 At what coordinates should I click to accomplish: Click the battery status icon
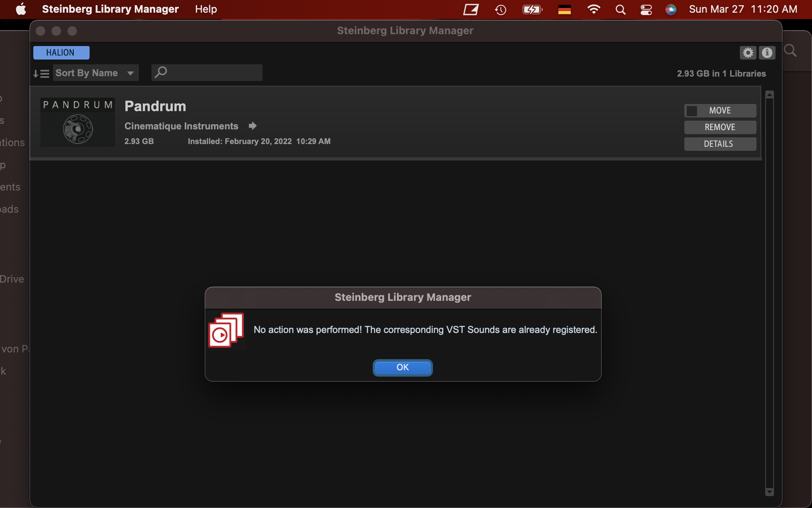coord(532,10)
